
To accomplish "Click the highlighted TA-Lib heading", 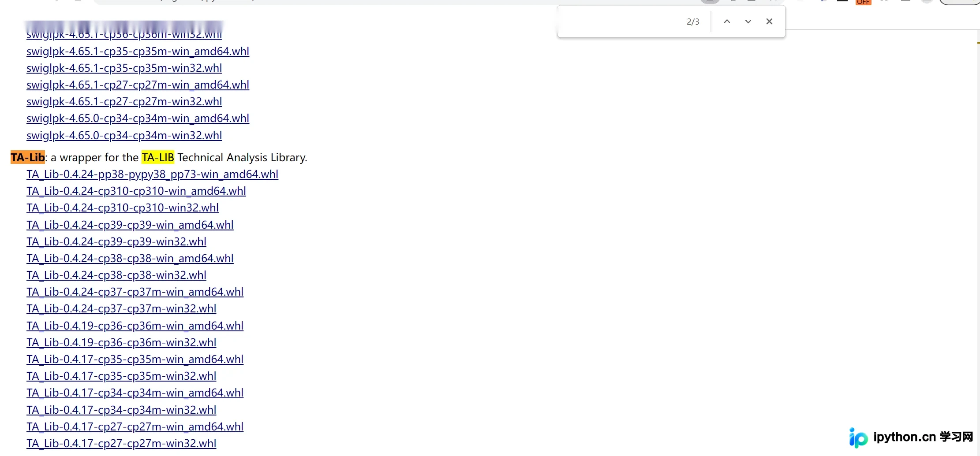I will point(28,157).
